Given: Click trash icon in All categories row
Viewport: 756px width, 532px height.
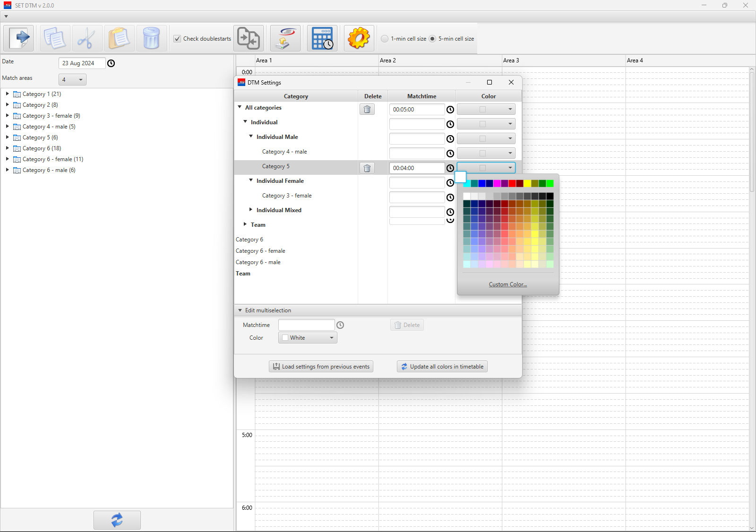Looking at the screenshot, I should (x=367, y=109).
